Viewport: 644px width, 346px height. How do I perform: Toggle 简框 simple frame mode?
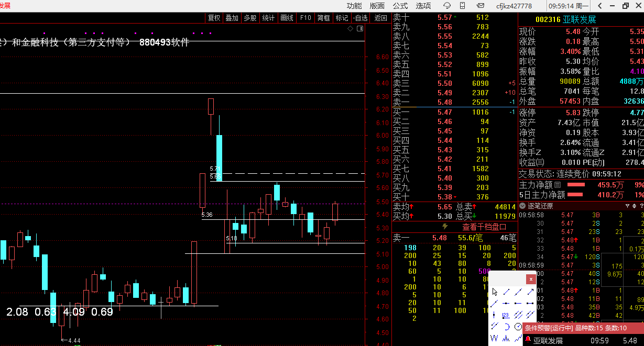323,18
